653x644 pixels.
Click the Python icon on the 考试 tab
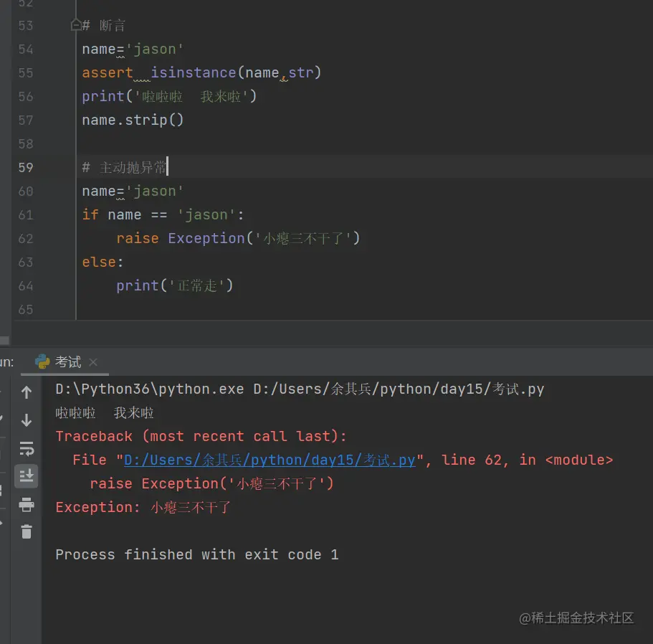[x=42, y=361]
